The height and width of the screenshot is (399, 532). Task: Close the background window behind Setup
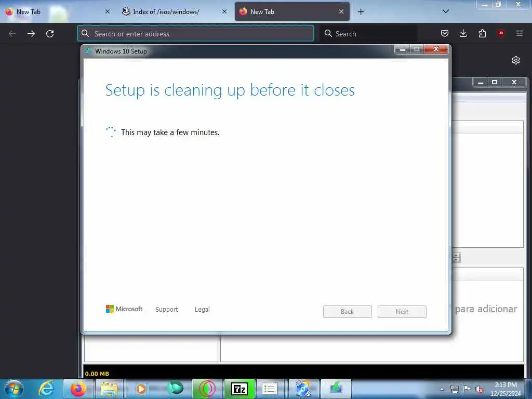click(x=514, y=83)
